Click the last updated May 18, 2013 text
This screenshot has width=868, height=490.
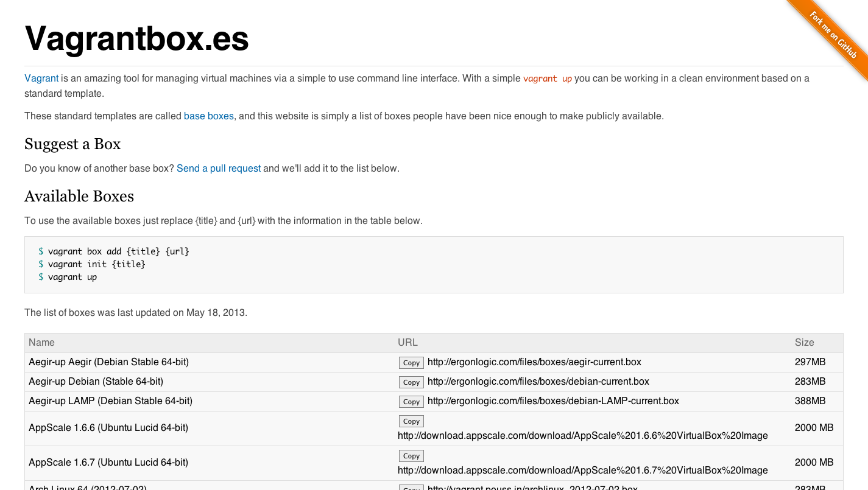point(136,313)
